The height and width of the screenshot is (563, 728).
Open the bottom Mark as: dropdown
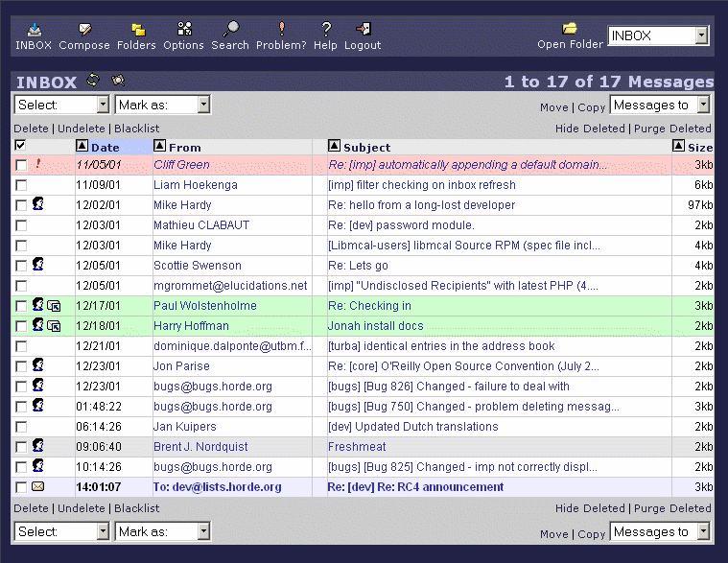(x=162, y=531)
